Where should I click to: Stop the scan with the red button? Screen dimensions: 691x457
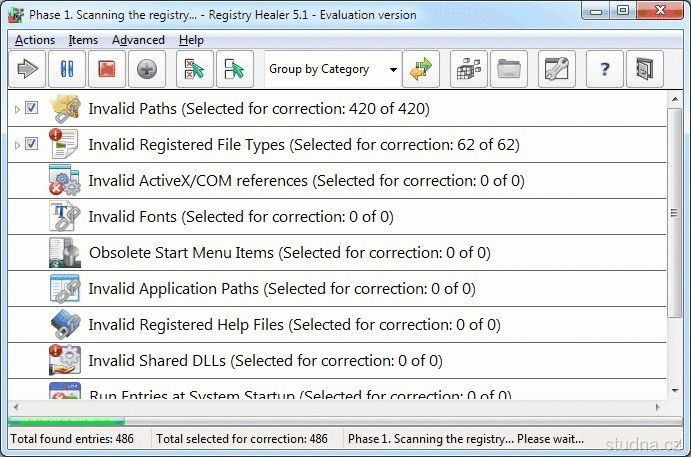point(107,69)
